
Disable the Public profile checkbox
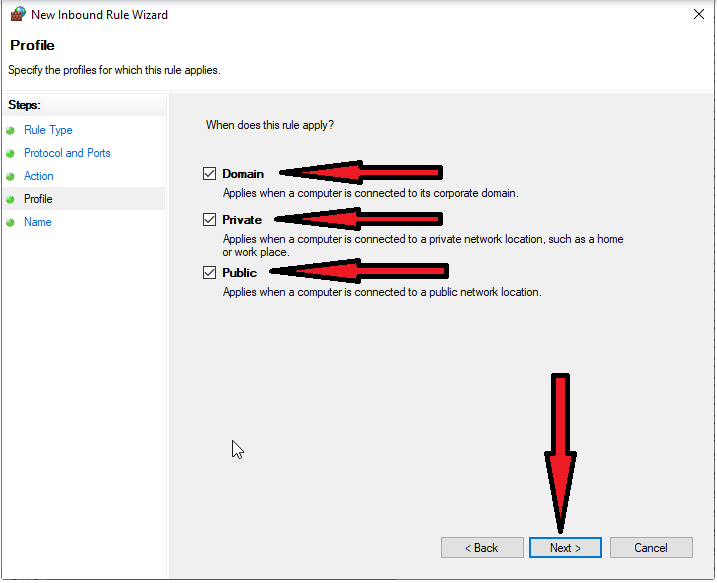(209, 273)
